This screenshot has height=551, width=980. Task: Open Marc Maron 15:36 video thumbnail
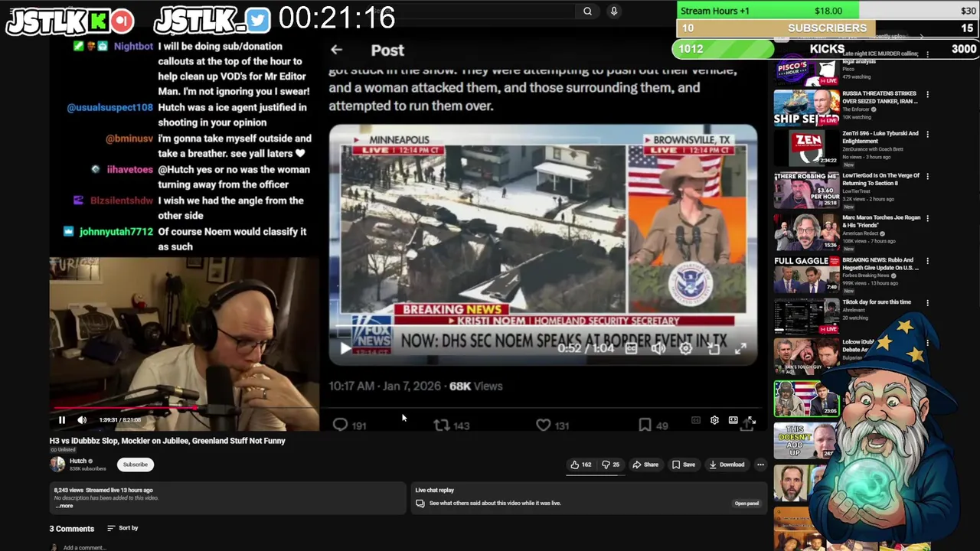coord(806,233)
